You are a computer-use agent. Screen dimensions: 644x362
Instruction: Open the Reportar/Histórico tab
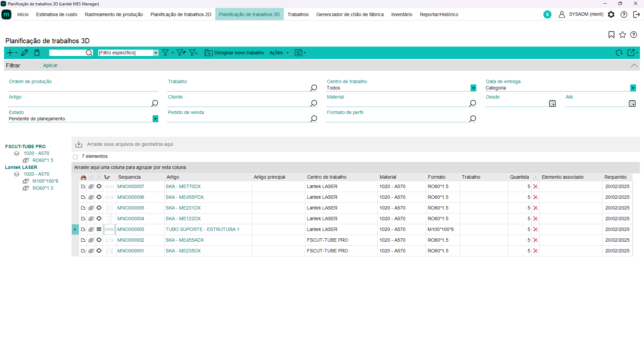439,14
